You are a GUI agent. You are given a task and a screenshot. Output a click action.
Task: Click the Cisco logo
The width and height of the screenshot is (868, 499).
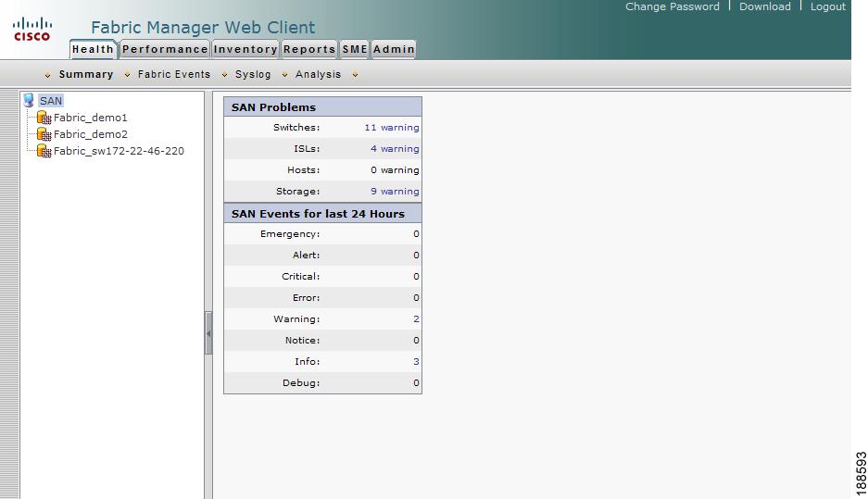tap(32, 30)
